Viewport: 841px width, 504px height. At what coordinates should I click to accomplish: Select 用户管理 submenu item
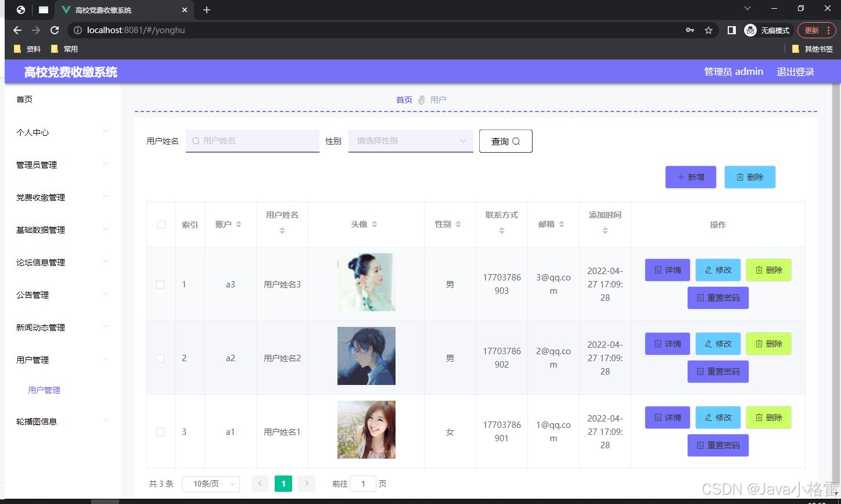pyautogui.click(x=44, y=390)
